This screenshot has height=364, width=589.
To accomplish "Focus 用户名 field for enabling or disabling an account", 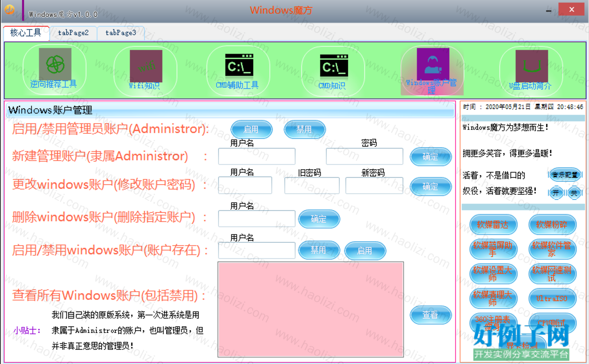I will pos(257,250).
